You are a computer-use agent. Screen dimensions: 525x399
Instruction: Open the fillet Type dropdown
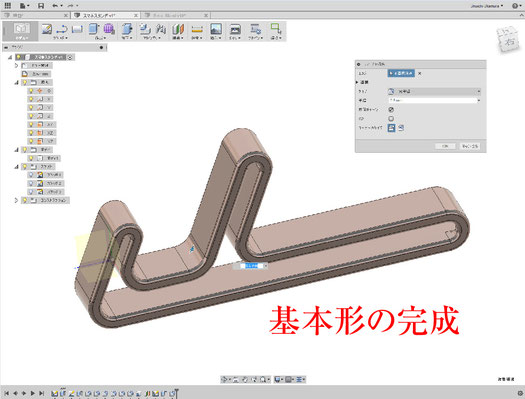(x=434, y=91)
